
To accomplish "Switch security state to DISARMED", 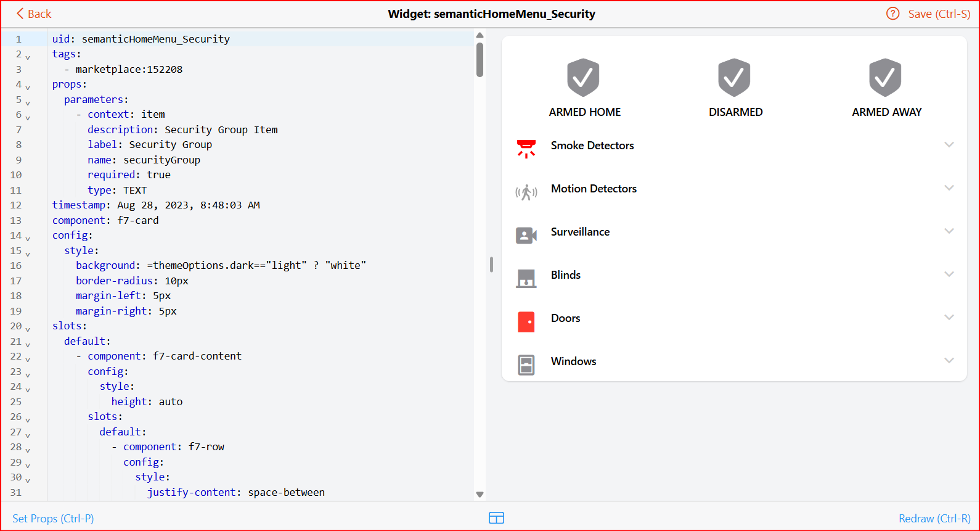I will click(x=734, y=78).
